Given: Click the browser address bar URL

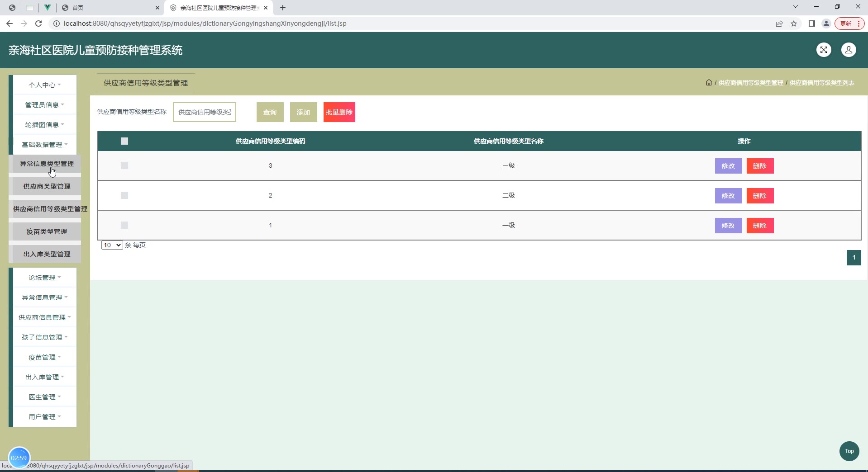Looking at the screenshot, I should tap(205, 24).
